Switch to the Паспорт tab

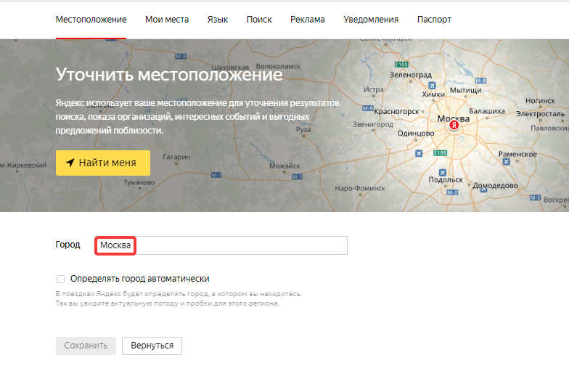pos(434,20)
